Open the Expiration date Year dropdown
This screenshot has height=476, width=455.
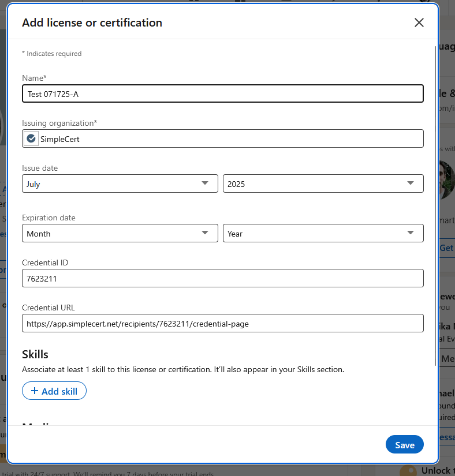point(323,234)
